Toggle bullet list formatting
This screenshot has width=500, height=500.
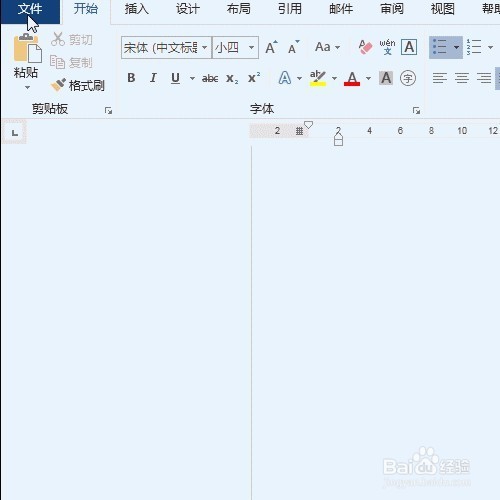pyautogui.click(x=440, y=47)
